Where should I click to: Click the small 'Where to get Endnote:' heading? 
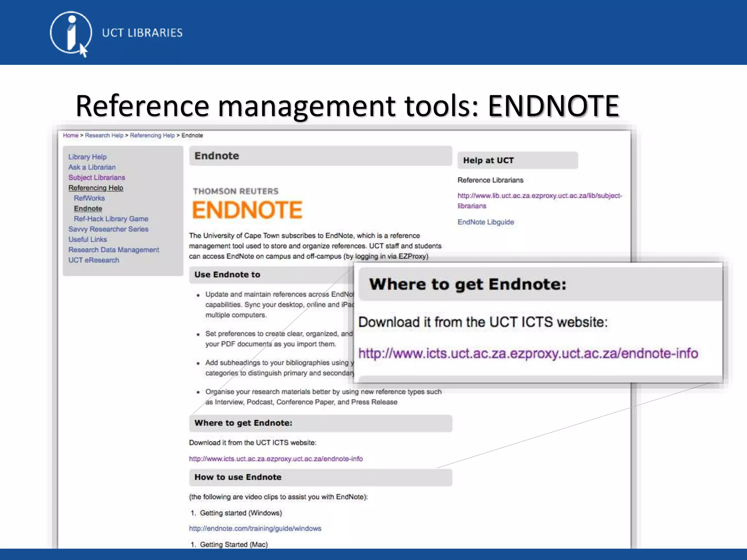tap(243, 423)
